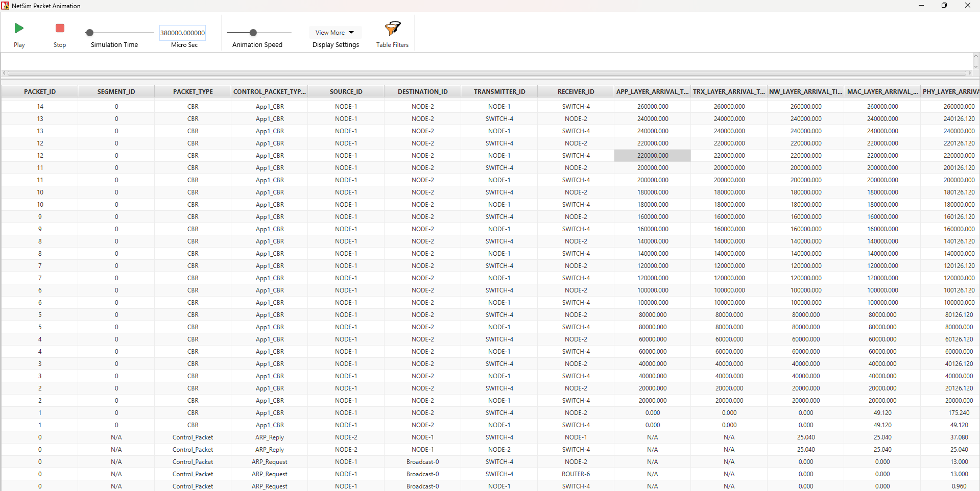Click the SOURCE_ID column header
Image resolution: width=980 pixels, height=491 pixels.
pyautogui.click(x=346, y=91)
